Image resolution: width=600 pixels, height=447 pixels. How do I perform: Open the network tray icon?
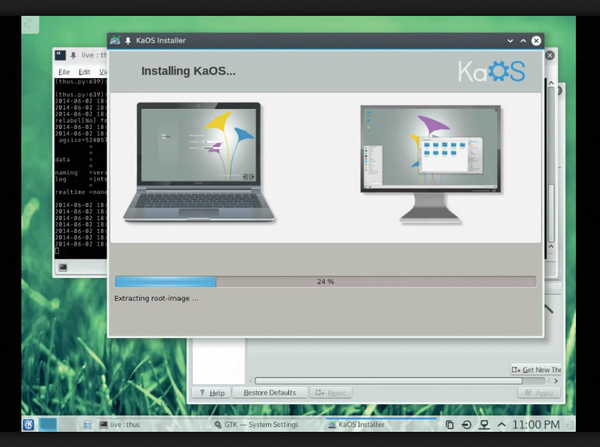[x=484, y=424]
